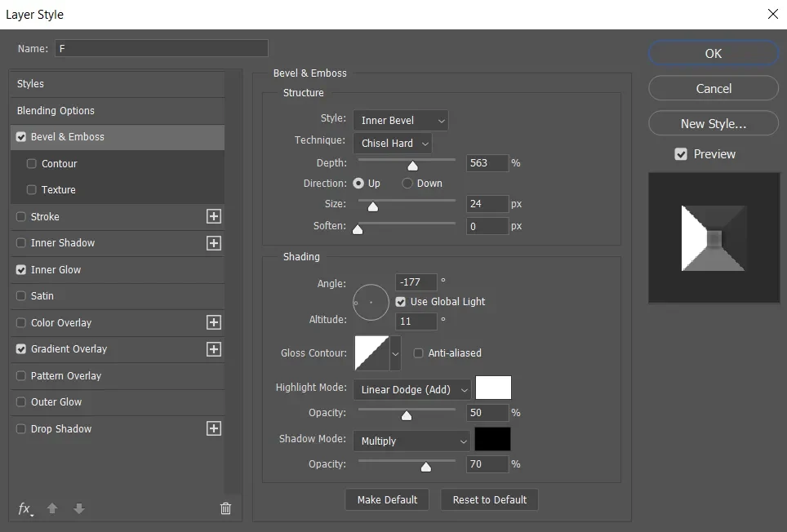Add another Drop Shadow with plus icon
The height and width of the screenshot is (532, 787).
pos(214,429)
